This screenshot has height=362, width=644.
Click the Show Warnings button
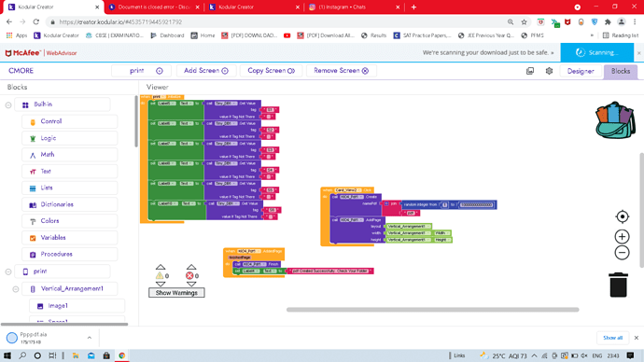coord(176,293)
